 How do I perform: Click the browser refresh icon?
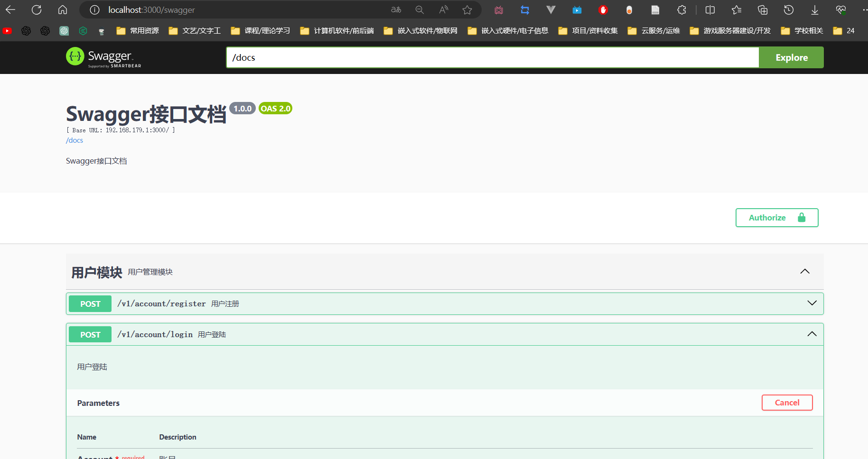coord(37,10)
